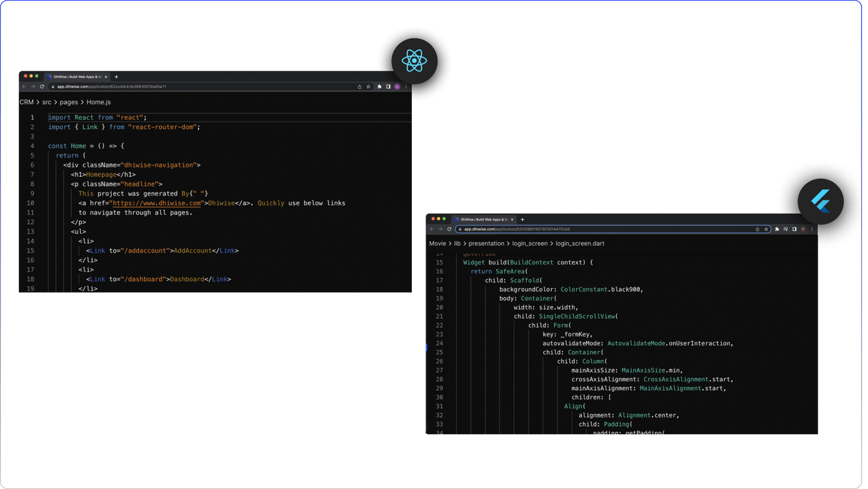Click the https://www.dhiwise.com hyperlink in Home.js code
868x489 pixels.
(x=157, y=203)
